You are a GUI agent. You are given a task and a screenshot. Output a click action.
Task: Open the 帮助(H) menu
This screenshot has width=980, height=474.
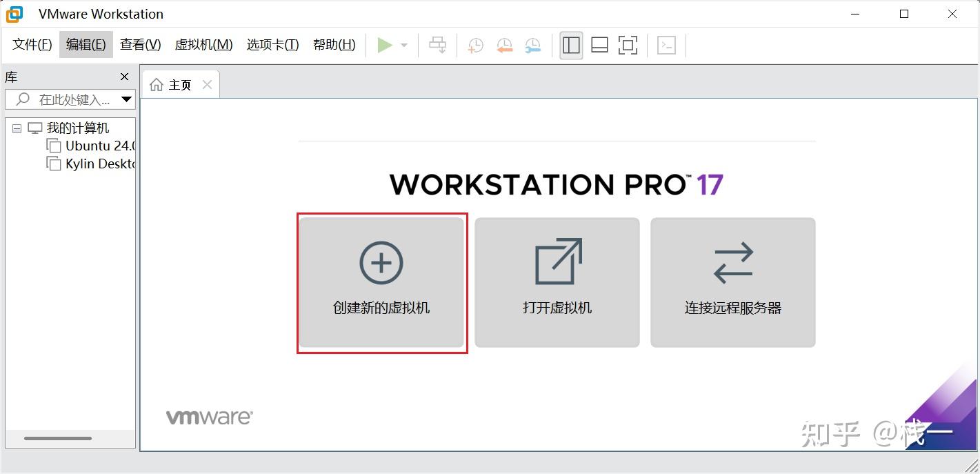point(334,45)
